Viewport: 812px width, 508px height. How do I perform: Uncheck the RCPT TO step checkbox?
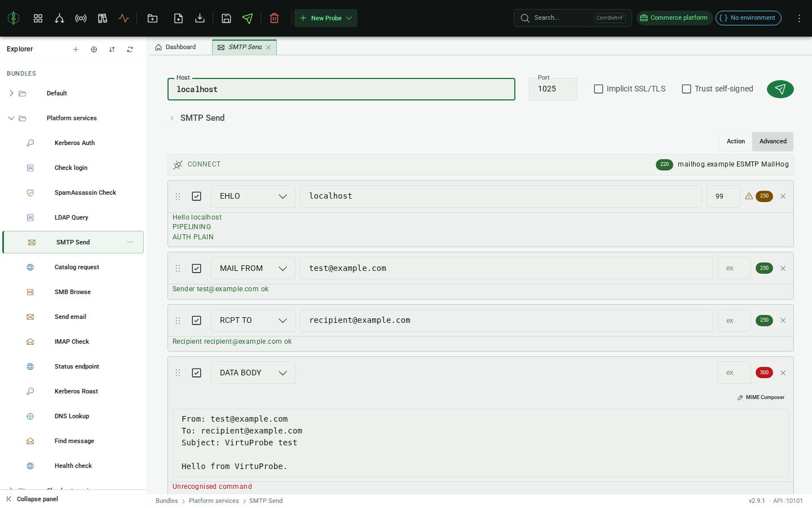click(x=196, y=321)
